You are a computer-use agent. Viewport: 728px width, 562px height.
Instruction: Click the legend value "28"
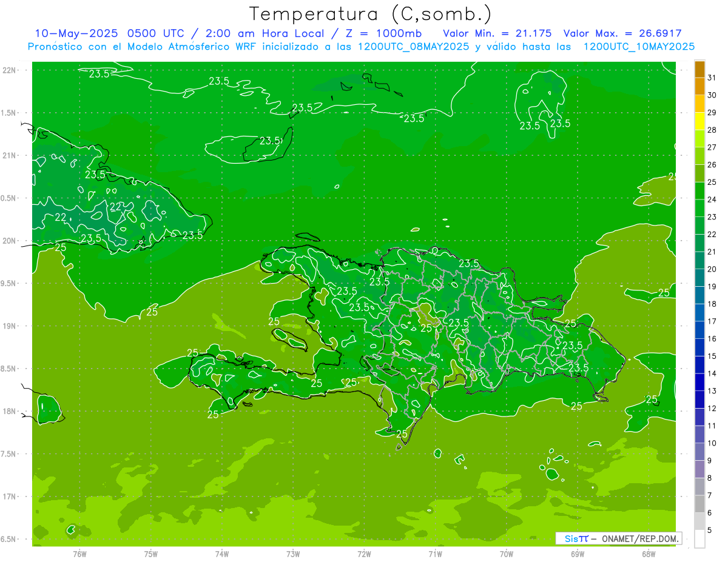click(x=712, y=130)
